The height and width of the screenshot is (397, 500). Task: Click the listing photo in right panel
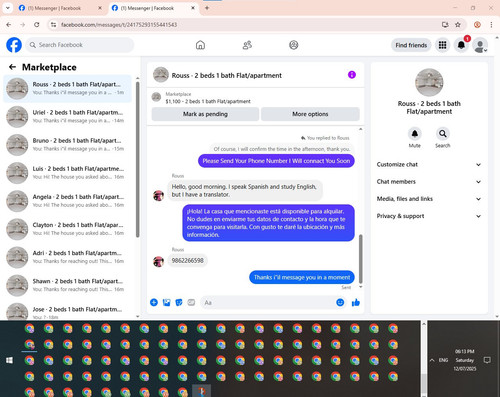point(429,82)
